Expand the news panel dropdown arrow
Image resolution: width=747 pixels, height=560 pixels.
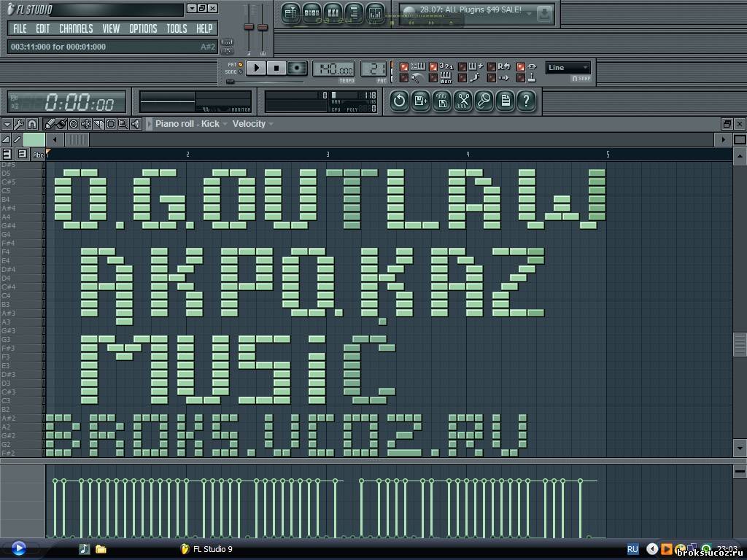[529, 14]
